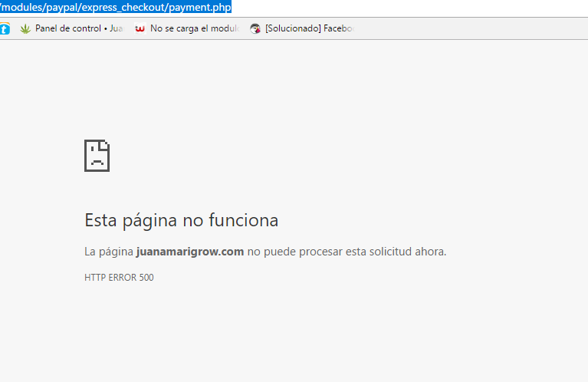Open the cannabis leaf bookmark favicon

[25, 28]
